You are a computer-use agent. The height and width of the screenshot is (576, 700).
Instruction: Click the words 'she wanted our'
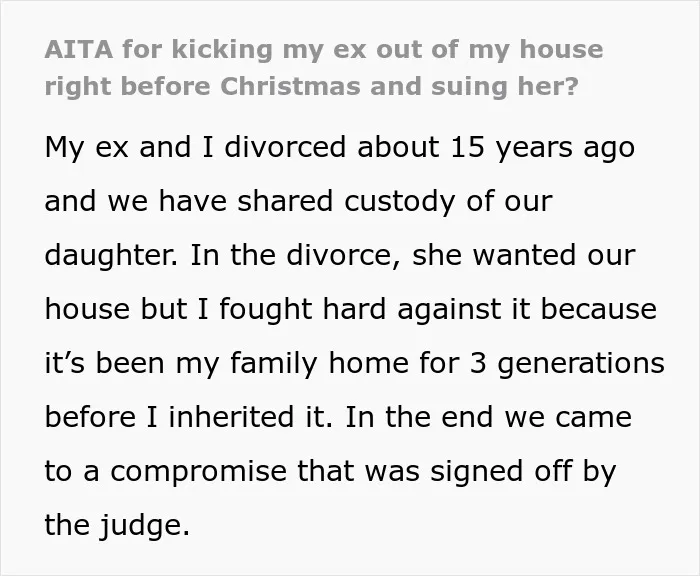coord(523,255)
